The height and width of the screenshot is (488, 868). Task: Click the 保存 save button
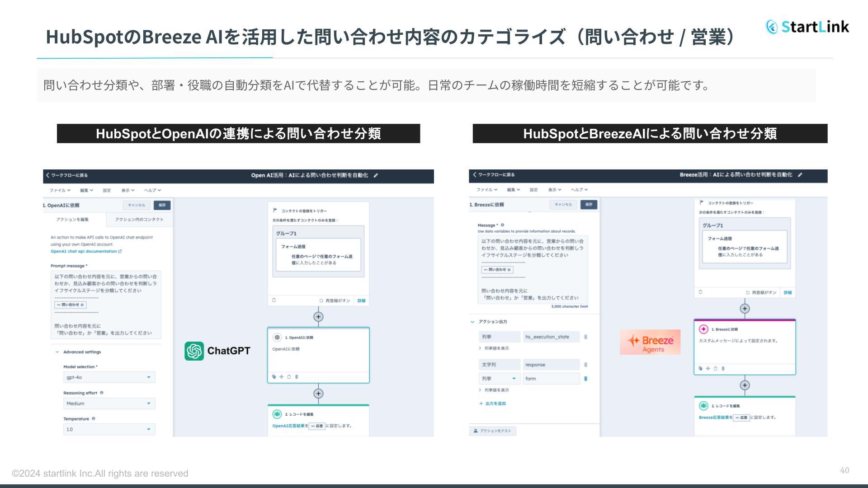point(162,205)
